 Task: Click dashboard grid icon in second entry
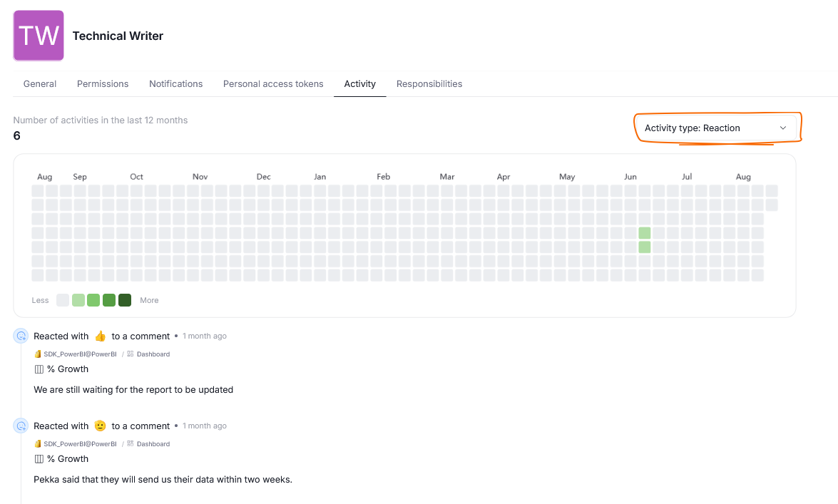pos(131,443)
